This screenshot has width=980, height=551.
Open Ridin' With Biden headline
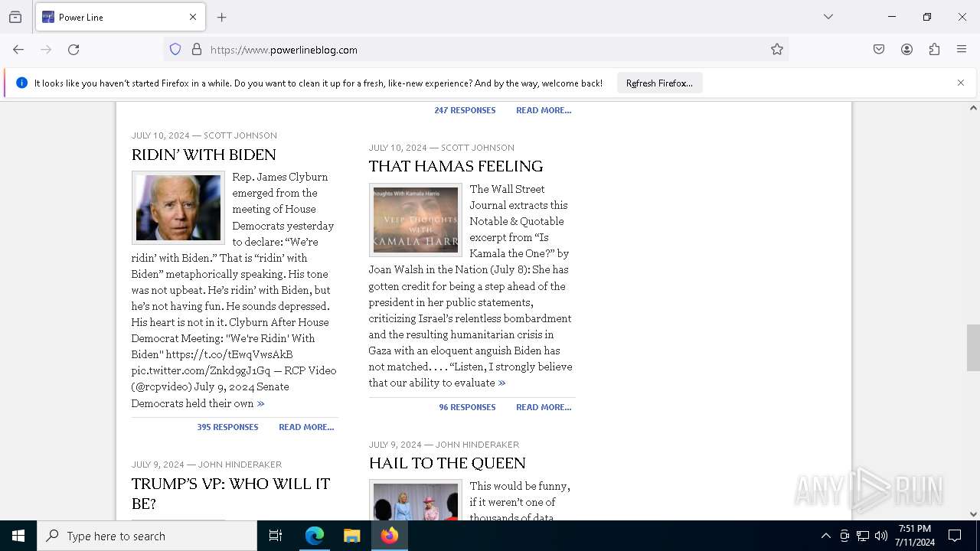204,155
